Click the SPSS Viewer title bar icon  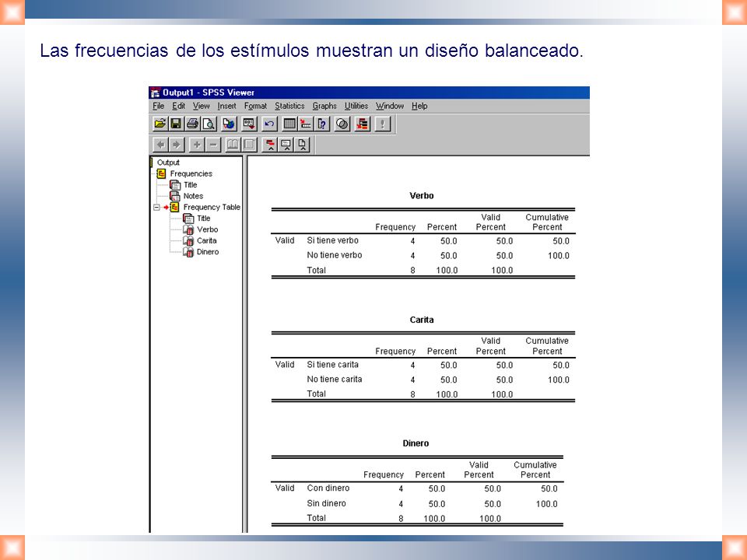click(156, 93)
